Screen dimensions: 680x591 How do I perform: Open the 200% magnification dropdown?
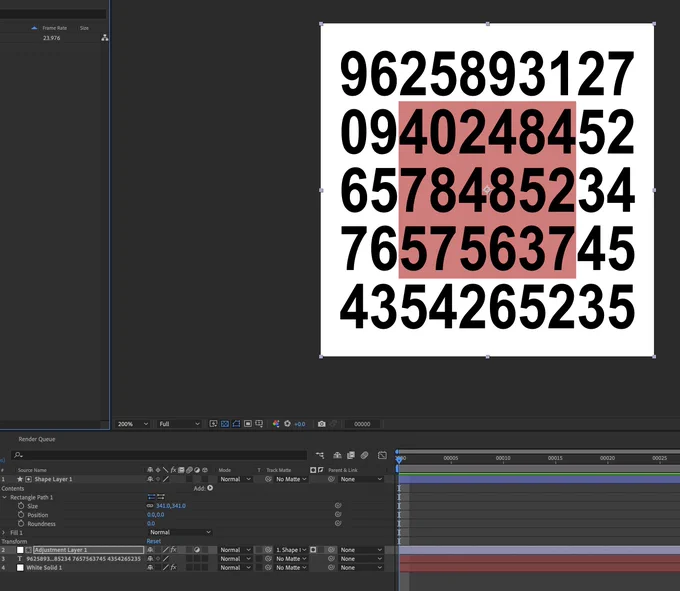[133, 424]
